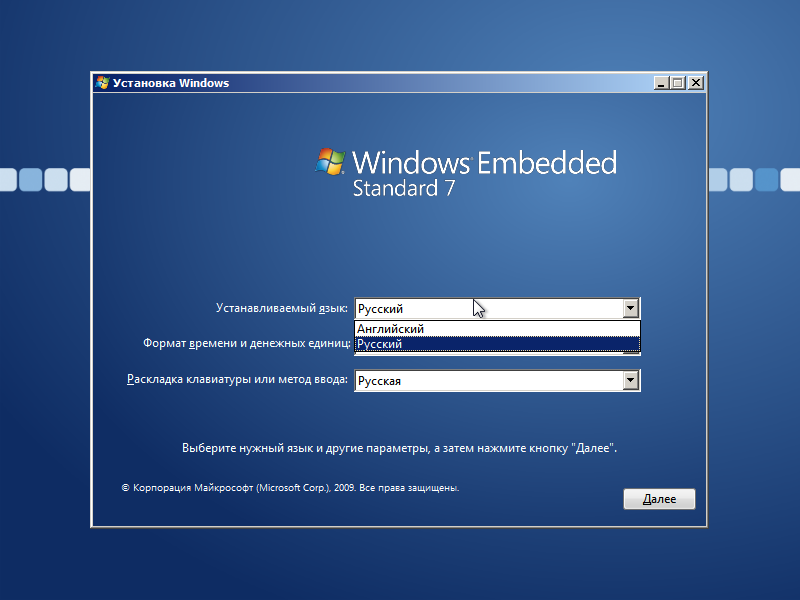Click the Установка Windows title text
Screen dimensions: 800x600
coord(171,83)
